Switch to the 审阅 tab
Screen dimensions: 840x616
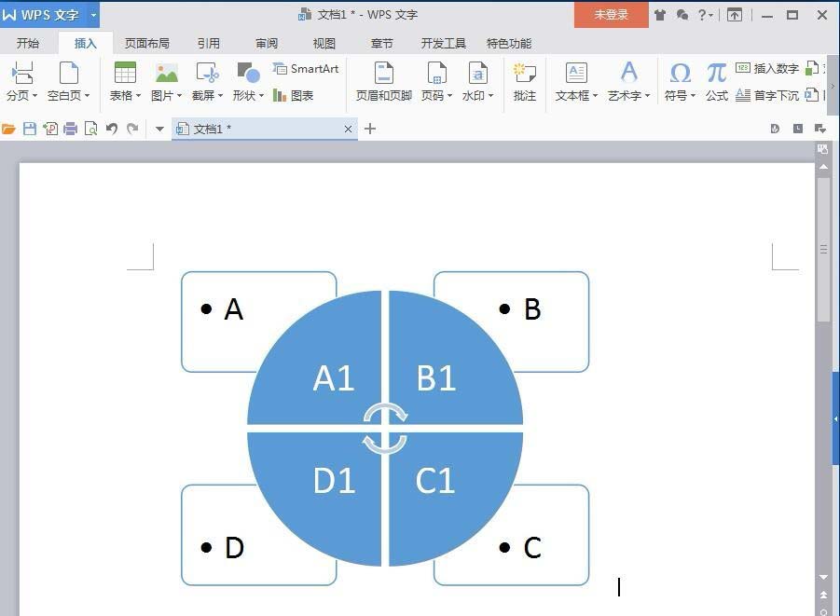[x=267, y=44]
